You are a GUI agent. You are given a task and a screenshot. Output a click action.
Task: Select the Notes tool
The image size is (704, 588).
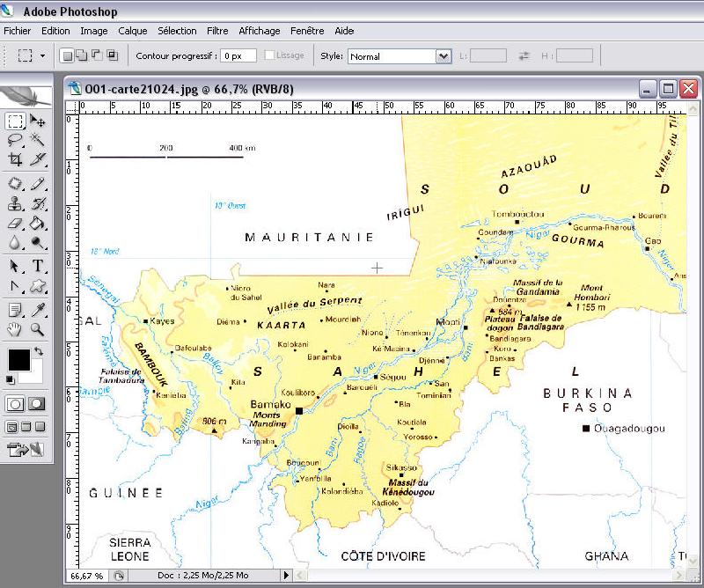pos(15,310)
